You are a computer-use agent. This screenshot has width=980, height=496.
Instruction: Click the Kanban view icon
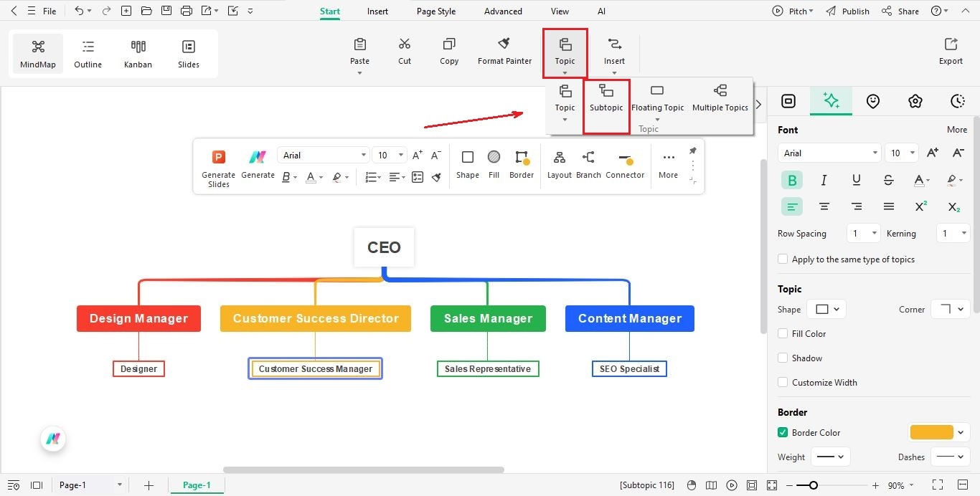pyautogui.click(x=138, y=52)
